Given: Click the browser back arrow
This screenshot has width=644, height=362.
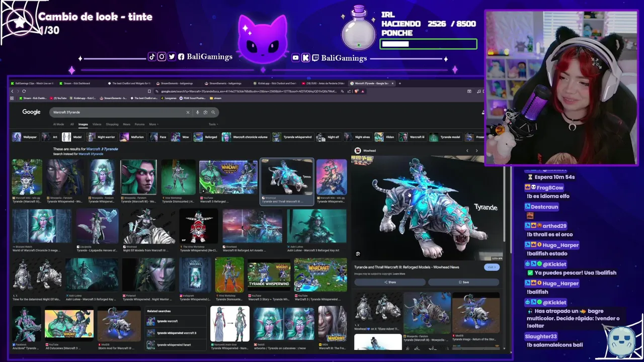Looking at the screenshot, I should (13, 91).
